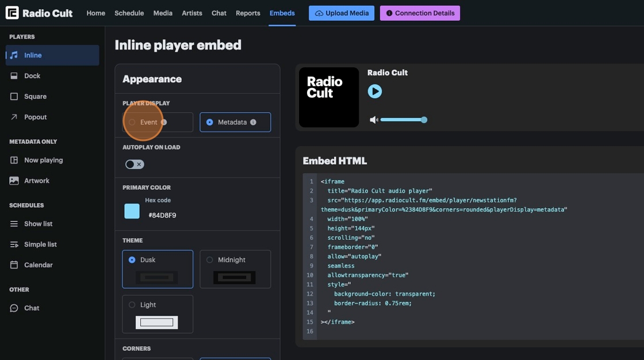Click the volume slider handle
The width and height of the screenshot is (644, 360).
[x=424, y=120]
